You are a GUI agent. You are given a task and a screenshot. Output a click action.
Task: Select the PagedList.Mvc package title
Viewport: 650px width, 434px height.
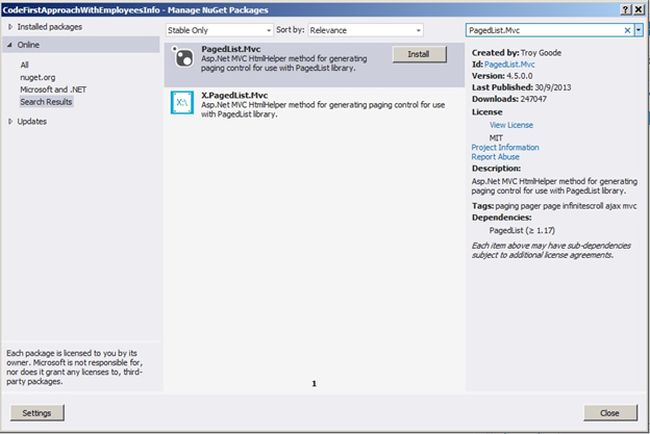[x=231, y=49]
